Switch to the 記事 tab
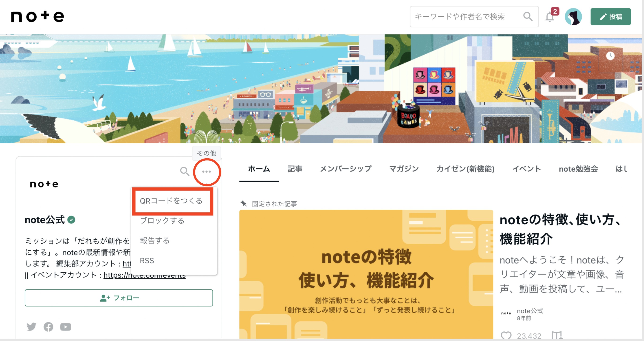This screenshot has height=341, width=644. click(x=295, y=169)
